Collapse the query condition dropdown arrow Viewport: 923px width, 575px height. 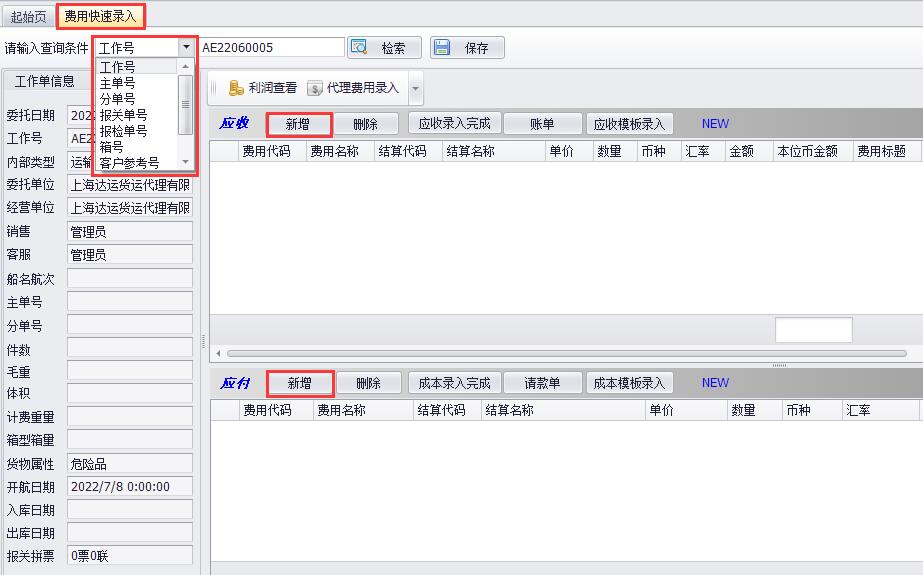point(186,47)
